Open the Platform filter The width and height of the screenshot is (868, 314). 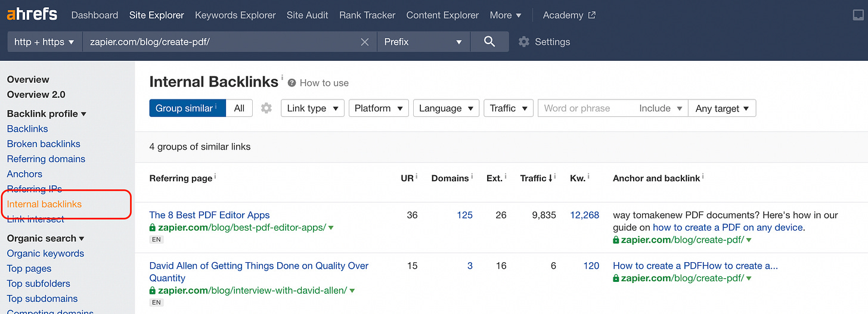pos(379,108)
